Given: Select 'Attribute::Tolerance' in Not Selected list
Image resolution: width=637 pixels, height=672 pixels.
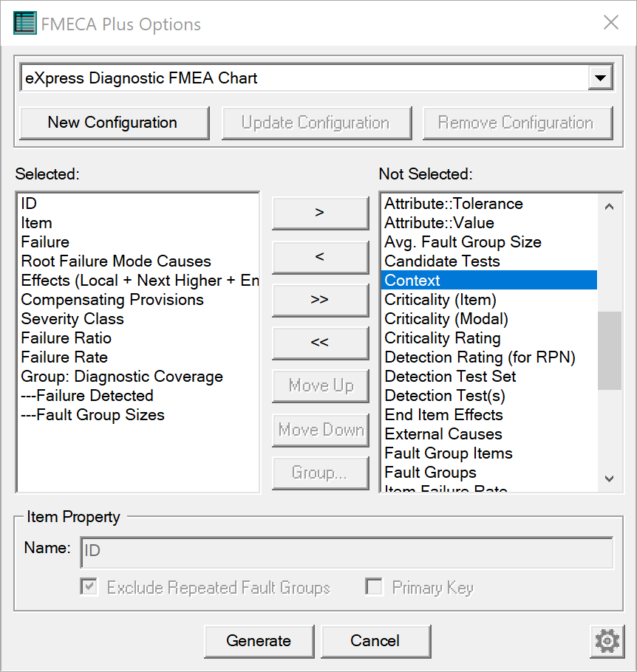Looking at the screenshot, I should tap(489, 204).
